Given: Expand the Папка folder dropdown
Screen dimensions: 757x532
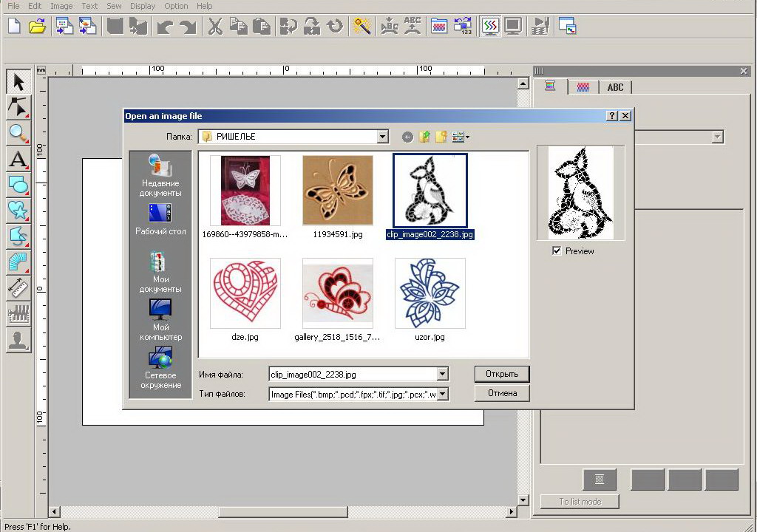Looking at the screenshot, I should click(382, 137).
